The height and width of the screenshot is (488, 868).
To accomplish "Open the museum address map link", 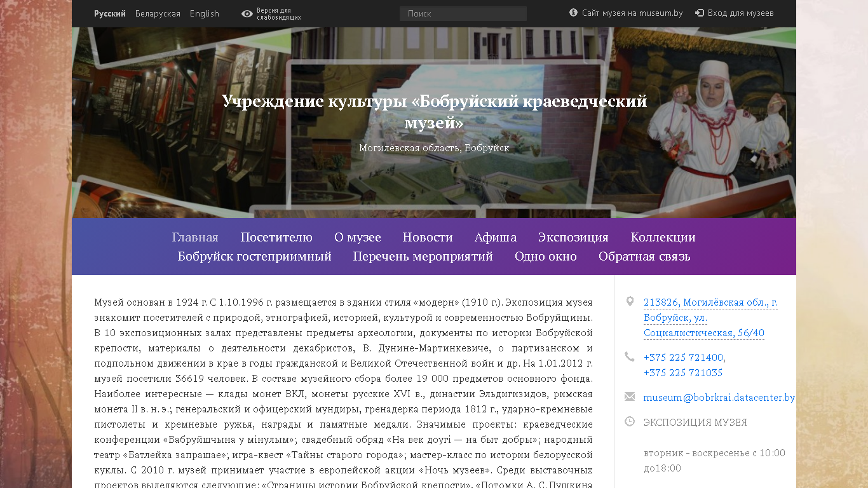I will (x=710, y=318).
